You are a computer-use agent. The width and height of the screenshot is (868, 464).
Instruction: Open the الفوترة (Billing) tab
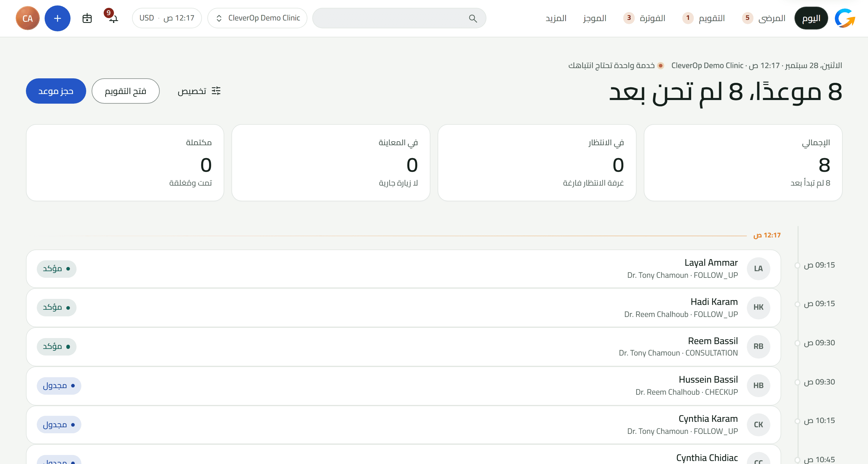645,18
